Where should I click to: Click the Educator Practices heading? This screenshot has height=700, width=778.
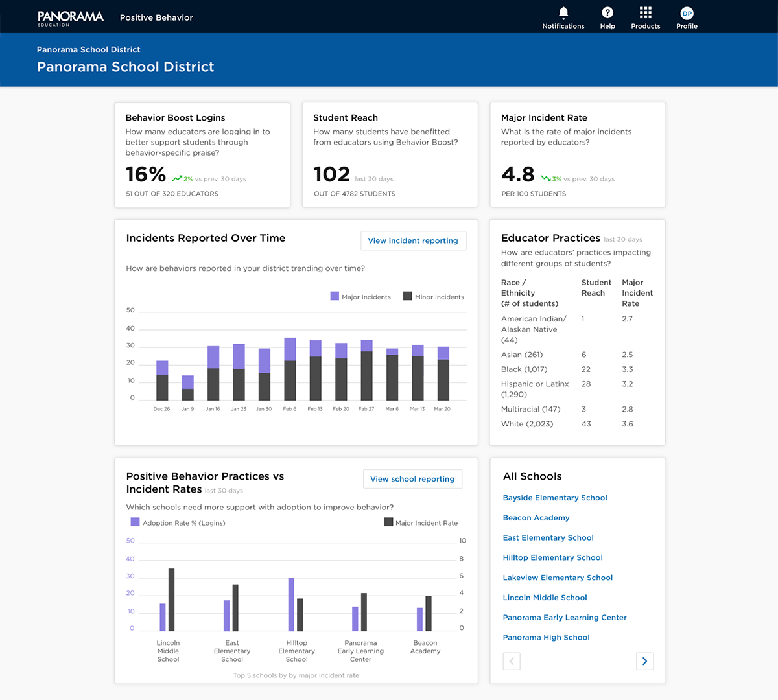pos(550,238)
